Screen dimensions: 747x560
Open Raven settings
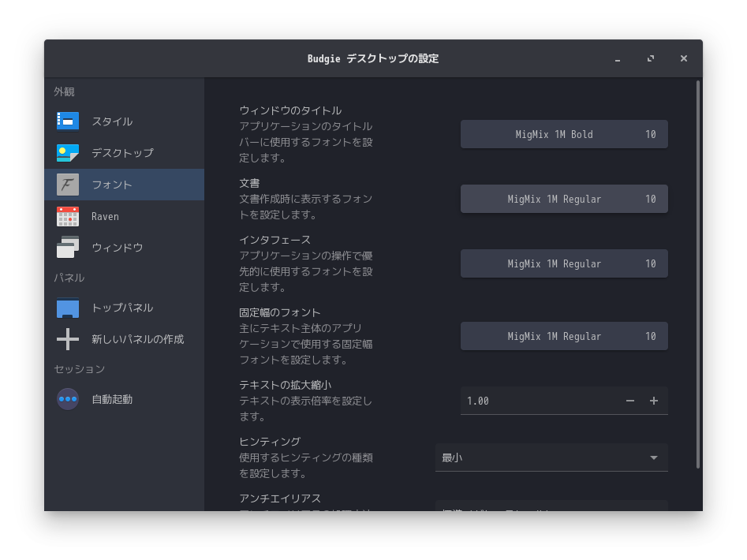point(125,216)
